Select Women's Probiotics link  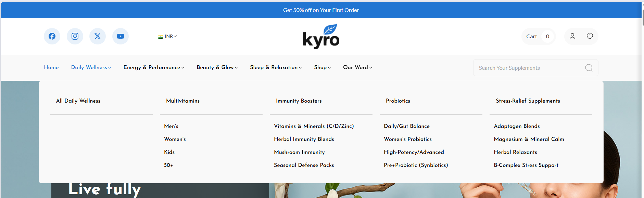[x=407, y=139]
